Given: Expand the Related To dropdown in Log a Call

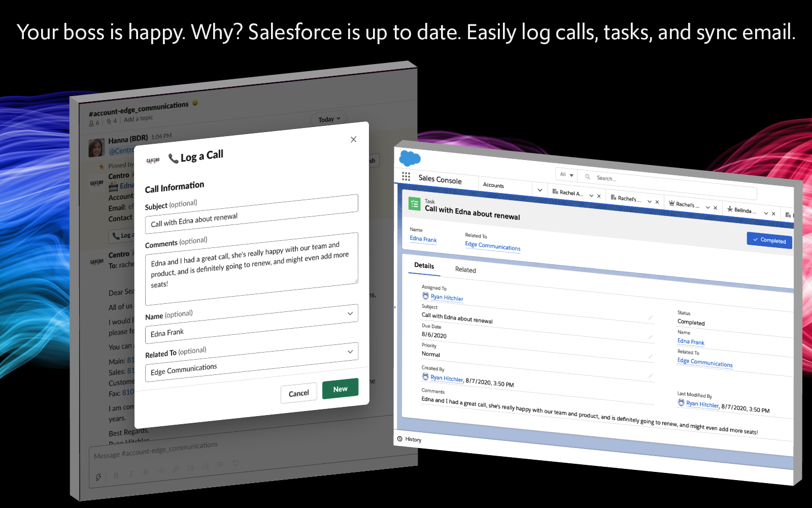Looking at the screenshot, I should (x=350, y=352).
